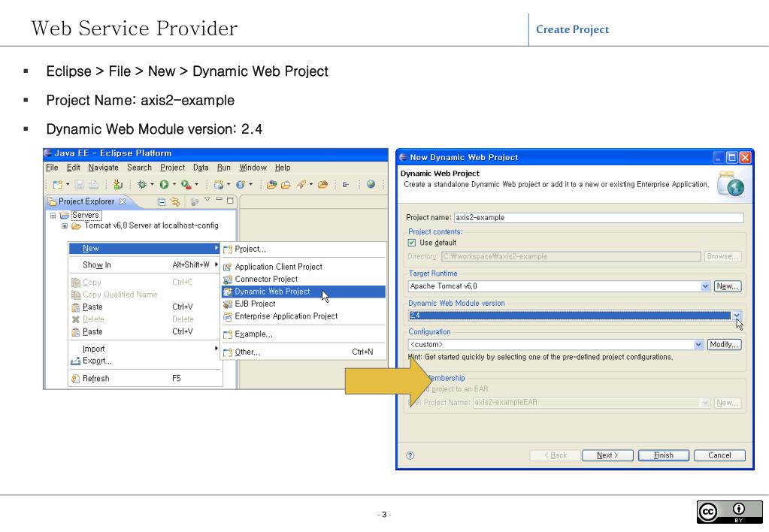
Task: Select Refresh in the context menu
Action: click(x=144, y=379)
